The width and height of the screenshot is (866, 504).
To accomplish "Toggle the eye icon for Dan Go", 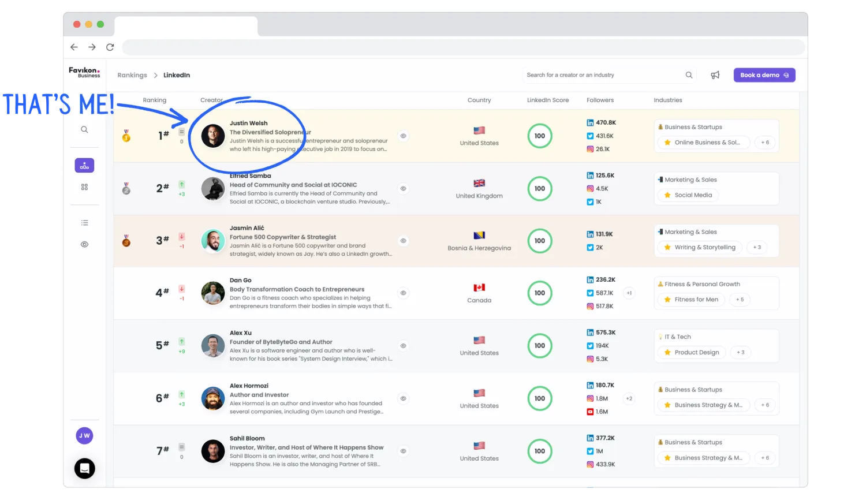I will pos(403,293).
